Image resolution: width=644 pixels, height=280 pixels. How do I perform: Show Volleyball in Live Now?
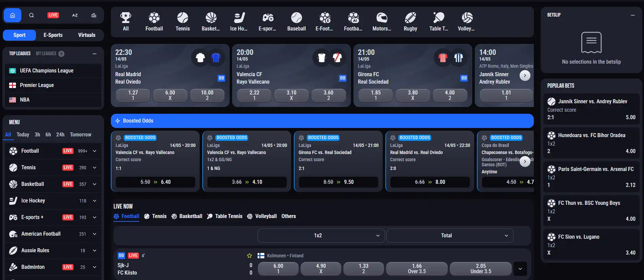pos(262,216)
